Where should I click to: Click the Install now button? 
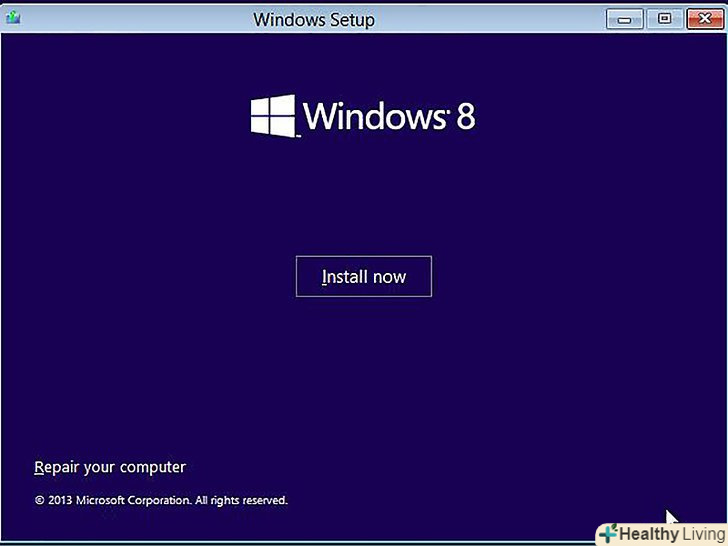coord(364,276)
